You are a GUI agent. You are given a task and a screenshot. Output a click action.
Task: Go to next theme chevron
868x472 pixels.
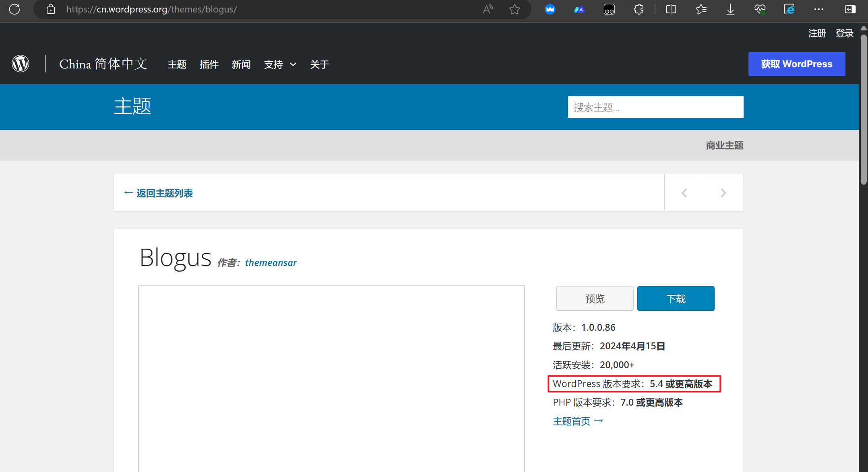pos(723,193)
